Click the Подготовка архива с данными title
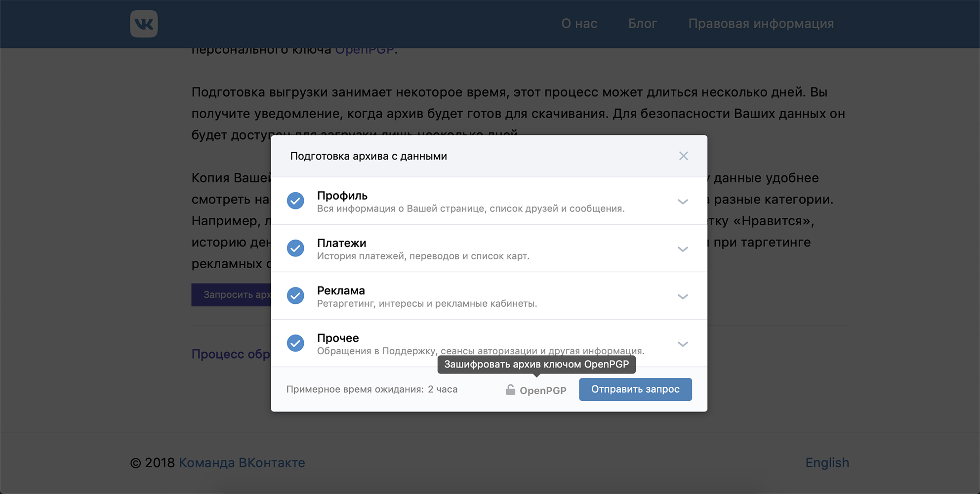The height and width of the screenshot is (494, 980). (x=368, y=156)
